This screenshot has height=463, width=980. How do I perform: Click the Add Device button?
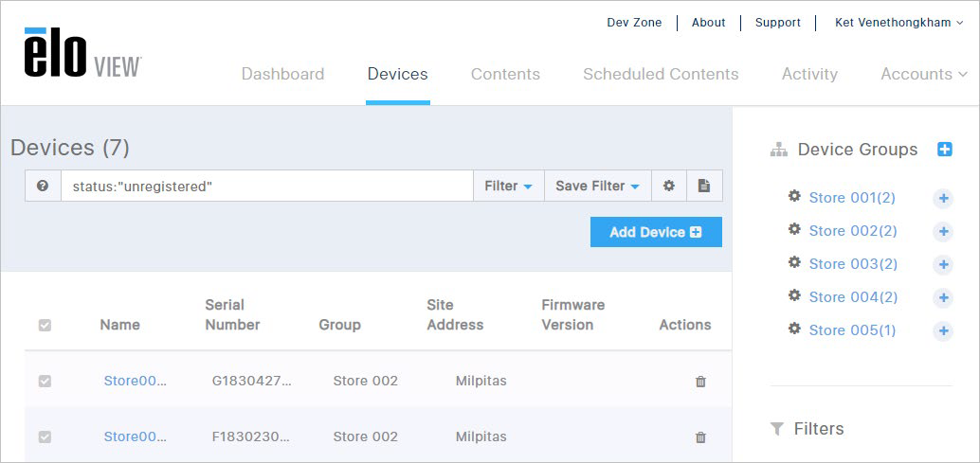click(656, 232)
